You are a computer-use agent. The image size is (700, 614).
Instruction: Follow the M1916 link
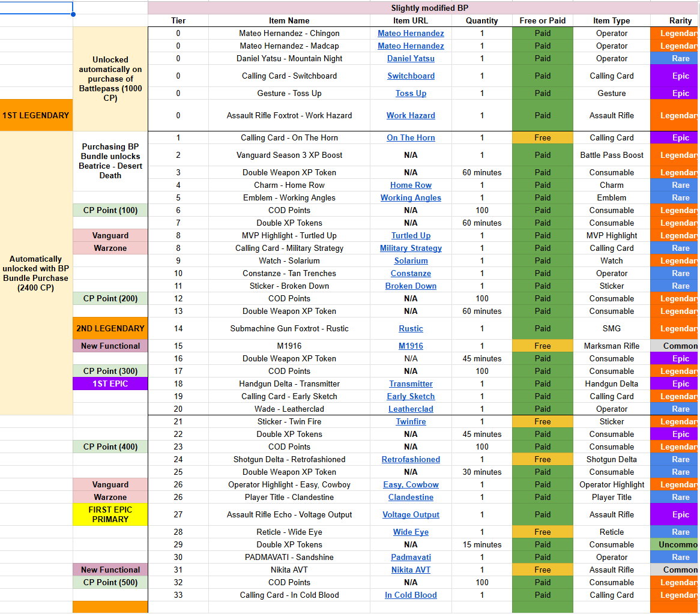click(411, 346)
